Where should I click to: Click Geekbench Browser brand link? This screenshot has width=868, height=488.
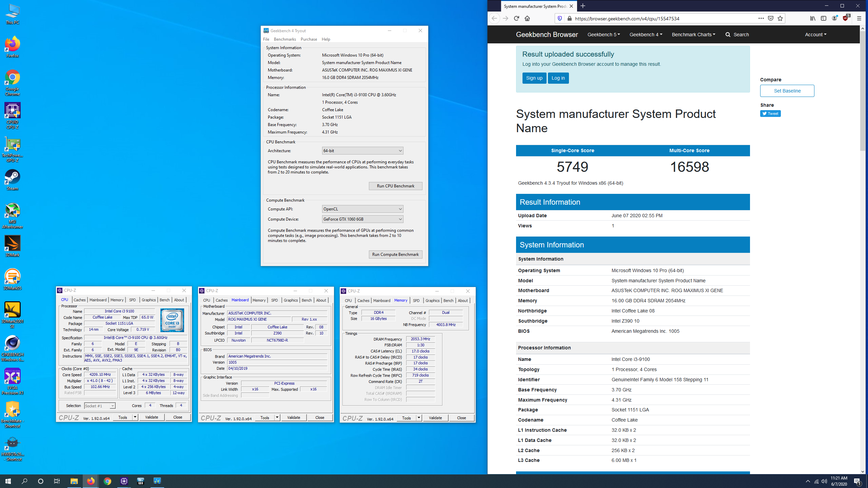pos(547,35)
